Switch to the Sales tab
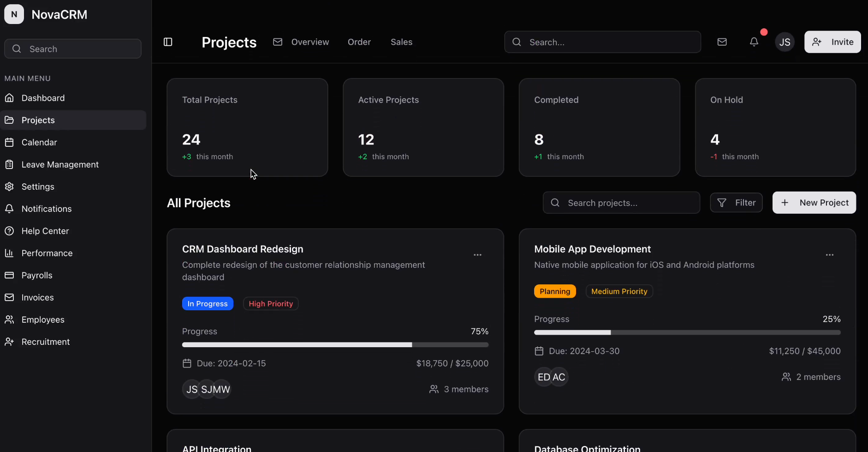This screenshot has width=868, height=452. point(402,42)
